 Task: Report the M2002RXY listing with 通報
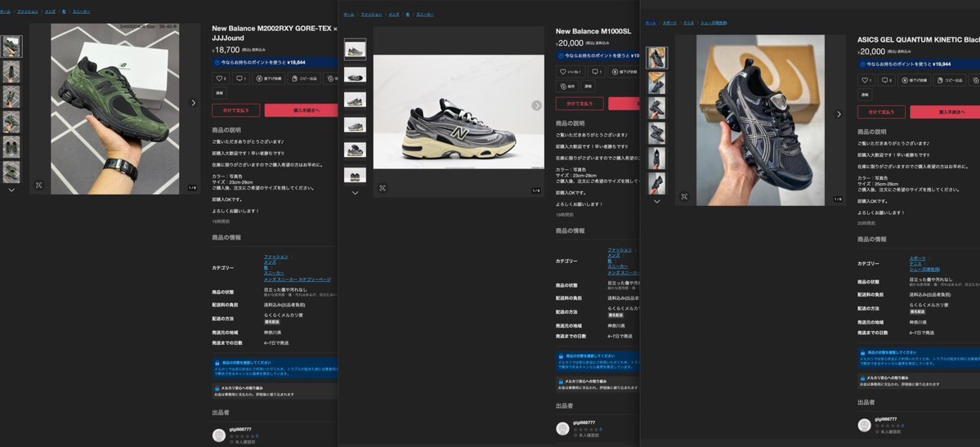point(219,92)
